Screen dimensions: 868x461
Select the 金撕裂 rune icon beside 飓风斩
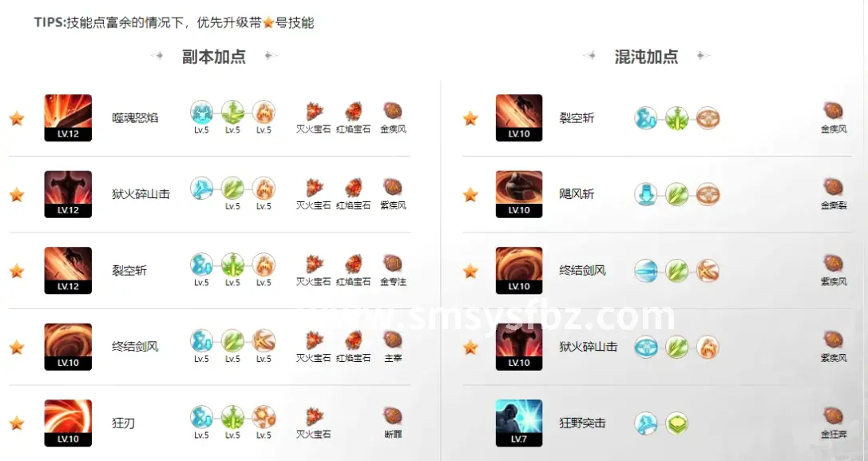pos(833,188)
